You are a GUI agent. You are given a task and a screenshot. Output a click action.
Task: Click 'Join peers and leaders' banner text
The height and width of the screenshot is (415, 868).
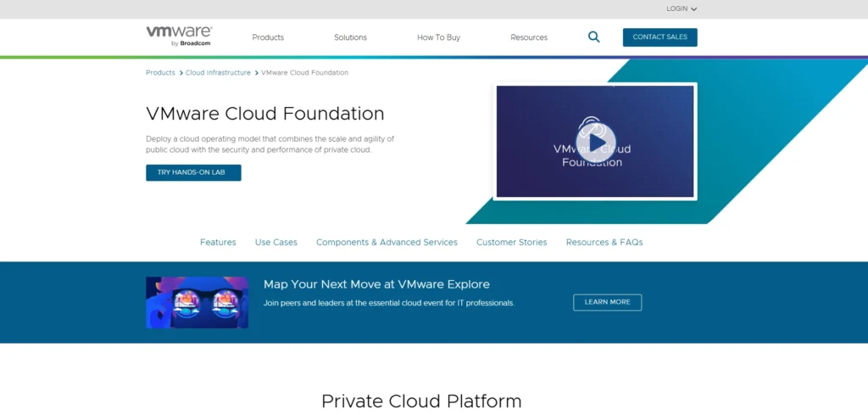389,303
